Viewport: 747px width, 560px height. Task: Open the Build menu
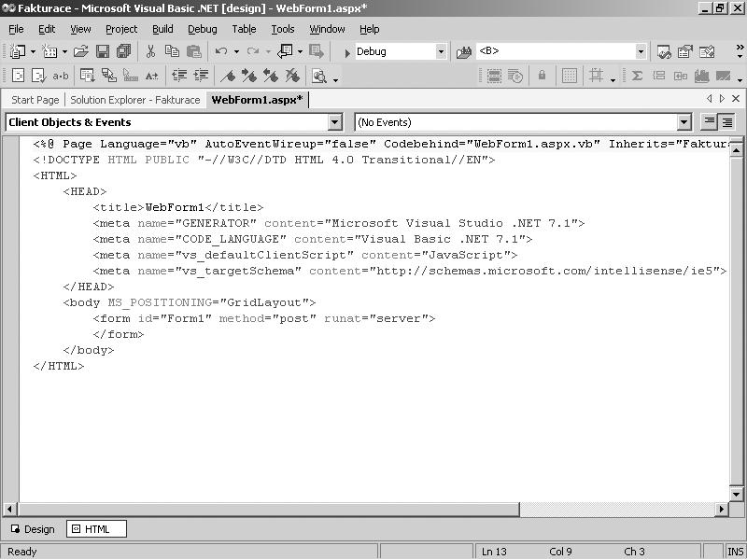(162, 29)
